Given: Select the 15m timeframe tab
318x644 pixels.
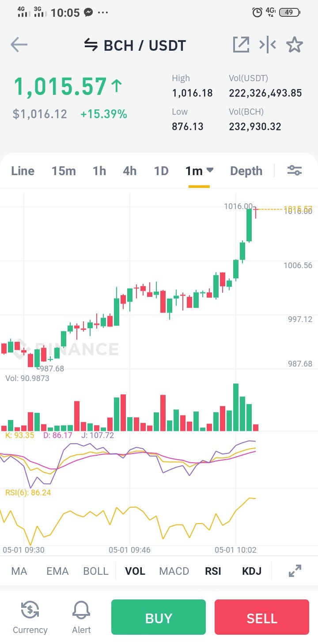Looking at the screenshot, I should point(64,171).
